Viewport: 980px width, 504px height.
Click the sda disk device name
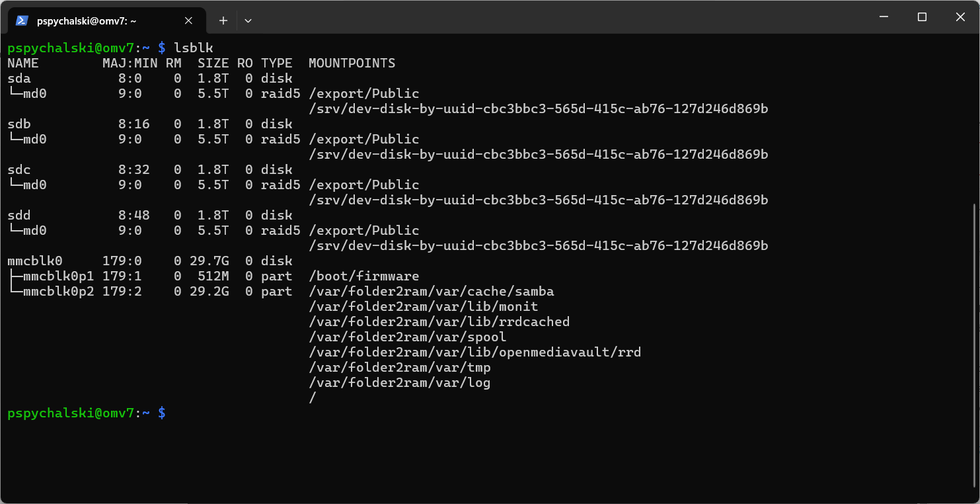pyautogui.click(x=19, y=78)
